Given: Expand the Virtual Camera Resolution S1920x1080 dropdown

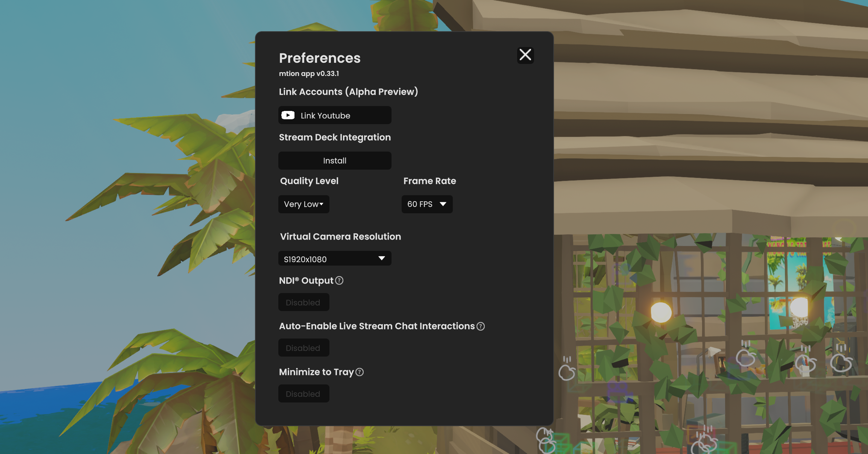Looking at the screenshot, I should (x=335, y=258).
